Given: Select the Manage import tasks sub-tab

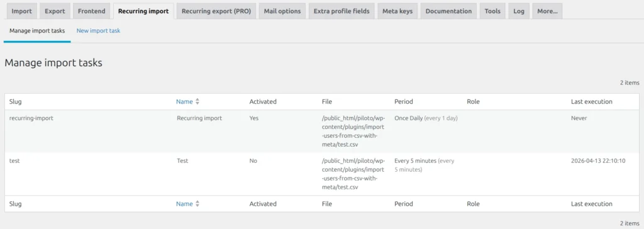Looking at the screenshot, I should (37, 31).
